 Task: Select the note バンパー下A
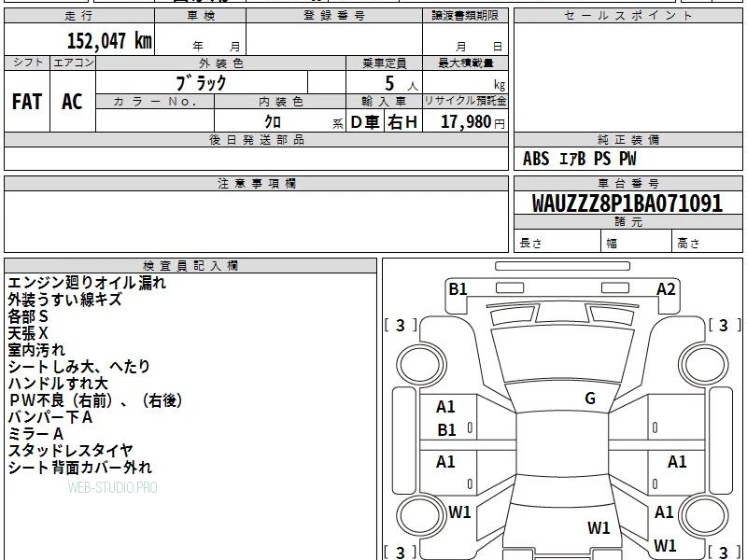(x=49, y=417)
